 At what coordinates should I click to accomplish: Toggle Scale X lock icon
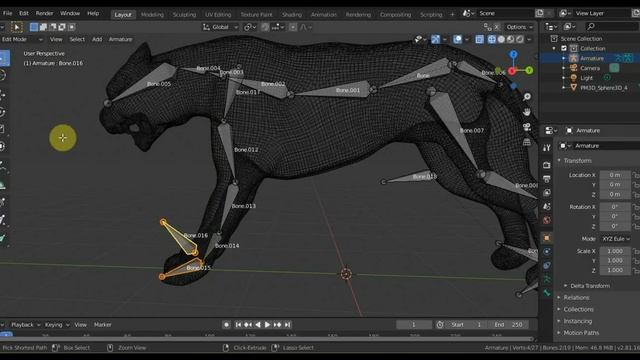coord(636,251)
